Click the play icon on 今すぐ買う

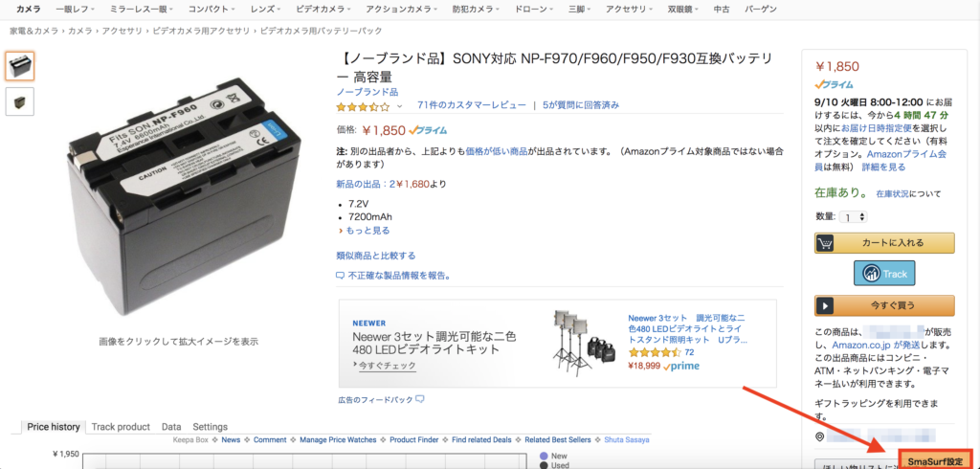click(824, 305)
